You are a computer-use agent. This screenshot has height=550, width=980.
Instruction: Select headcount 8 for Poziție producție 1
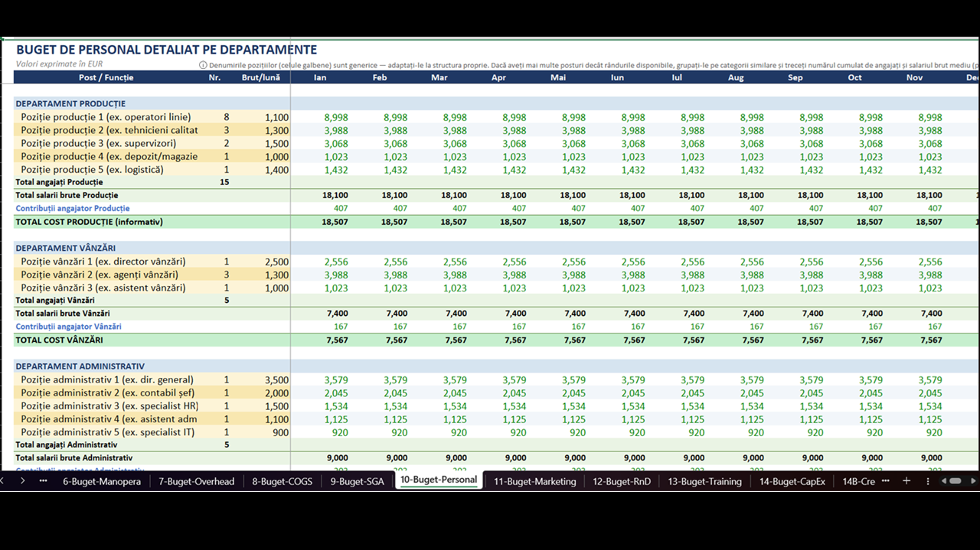pyautogui.click(x=227, y=117)
